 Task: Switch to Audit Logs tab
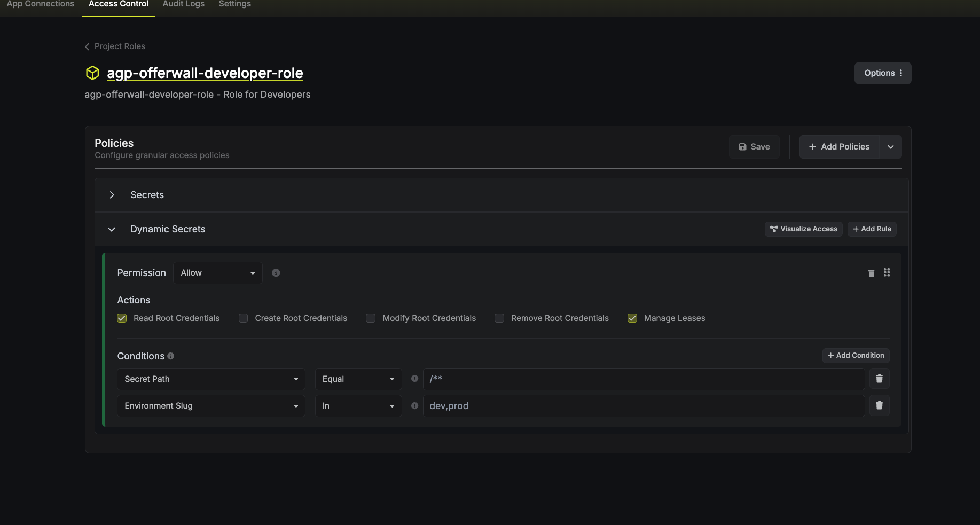click(x=183, y=4)
